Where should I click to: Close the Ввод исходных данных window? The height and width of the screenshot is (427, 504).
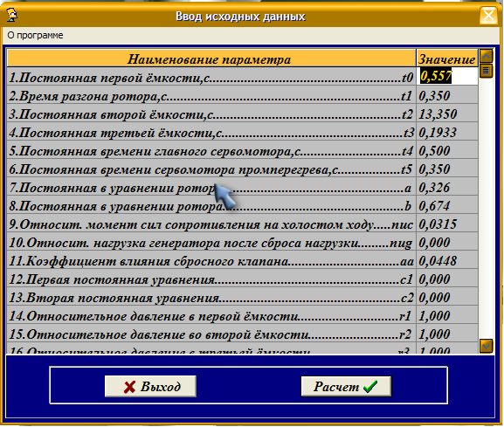pyautogui.click(x=488, y=16)
